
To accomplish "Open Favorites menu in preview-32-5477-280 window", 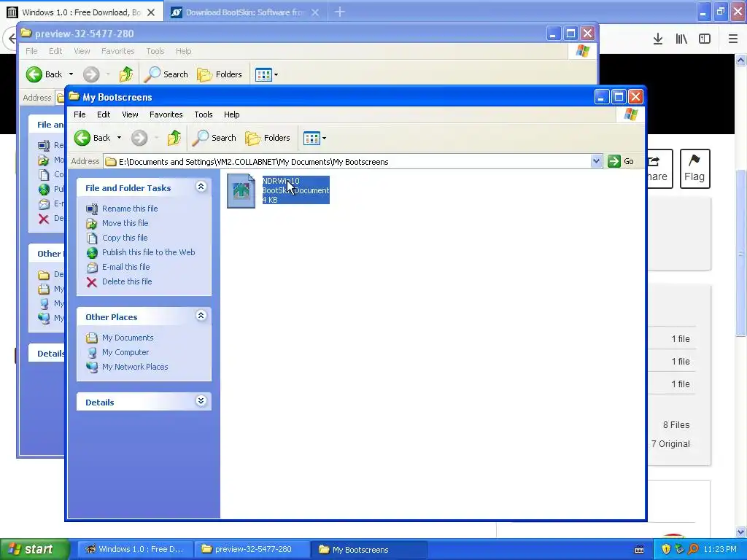I will [x=117, y=51].
